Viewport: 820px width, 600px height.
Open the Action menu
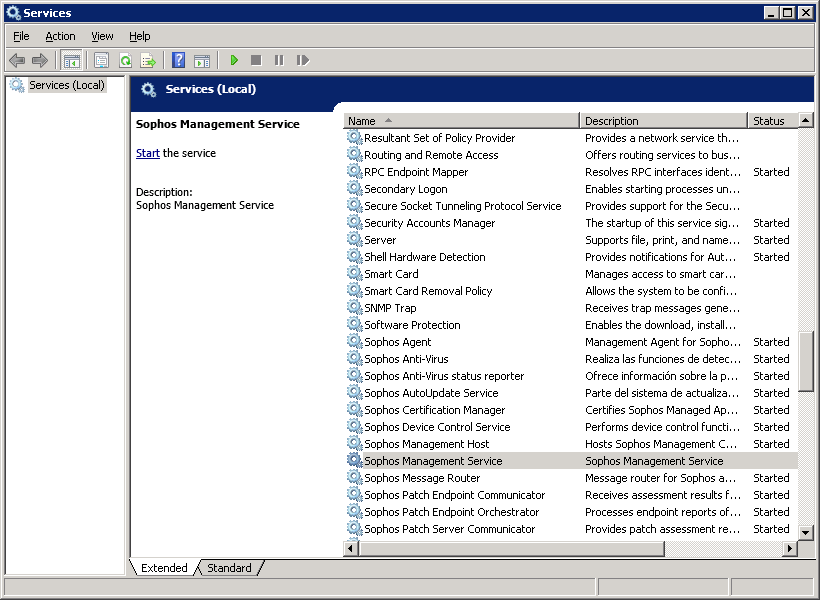pyautogui.click(x=60, y=36)
